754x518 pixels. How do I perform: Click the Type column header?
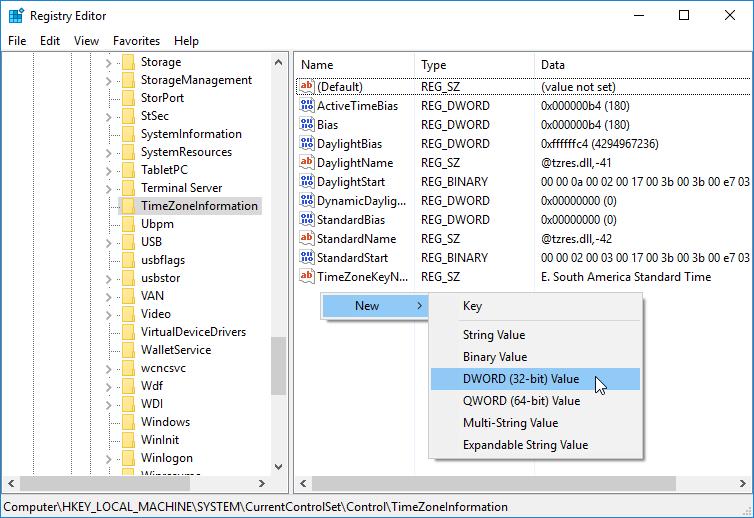pyautogui.click(x=474, y=65)
